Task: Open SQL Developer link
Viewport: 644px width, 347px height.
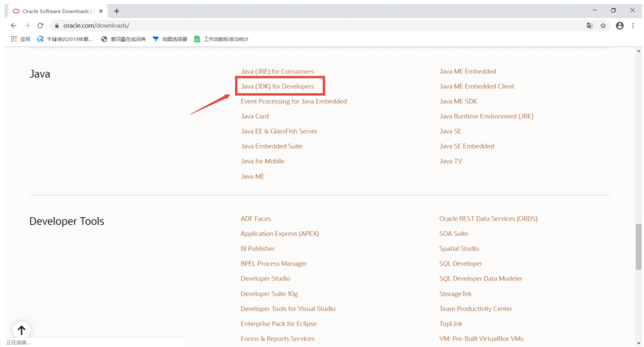Action: click(461, 264)
